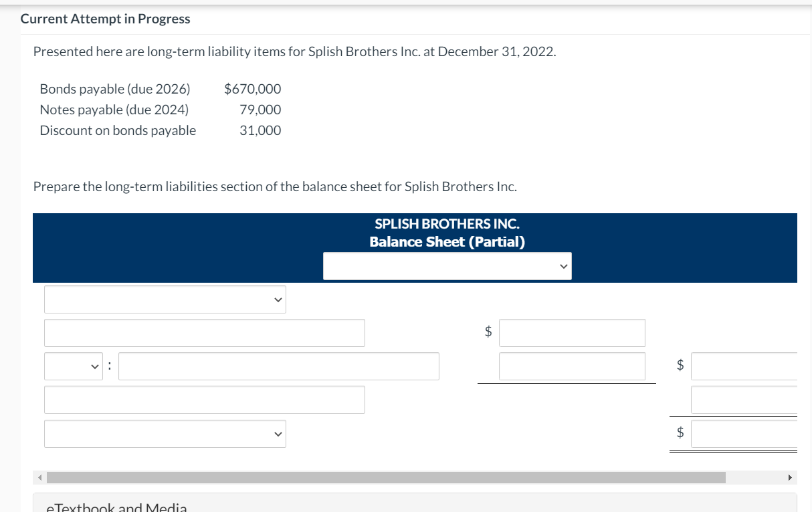The height and width of the screenshot is (512, 812).
Task: Click the first dollar amount input field
Action: click(571, 333)
